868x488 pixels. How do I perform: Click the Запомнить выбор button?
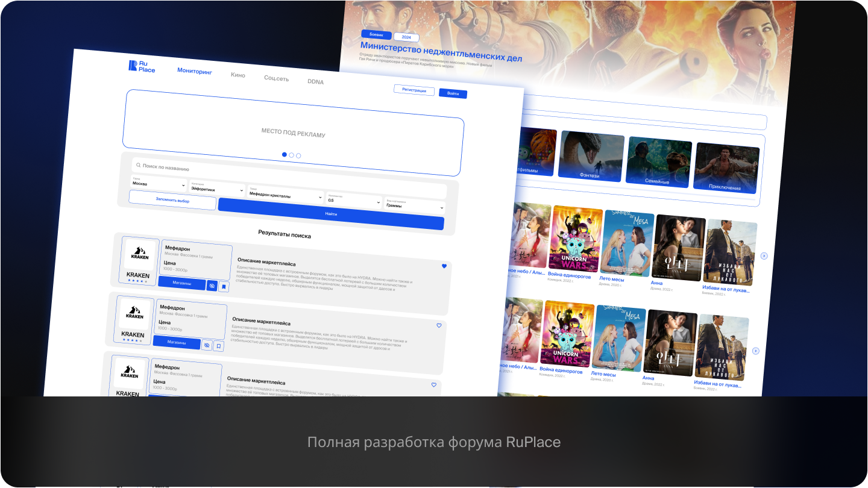(172, 200)
